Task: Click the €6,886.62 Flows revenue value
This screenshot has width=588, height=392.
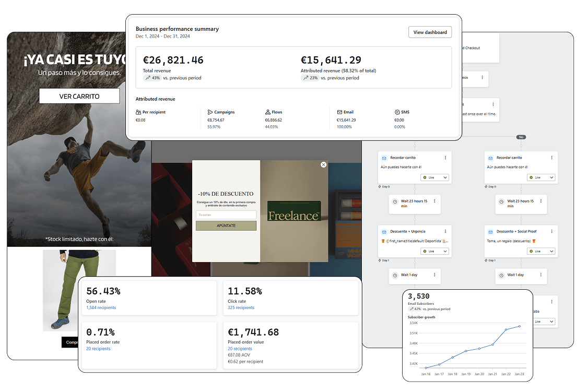Action: point(274,120)
